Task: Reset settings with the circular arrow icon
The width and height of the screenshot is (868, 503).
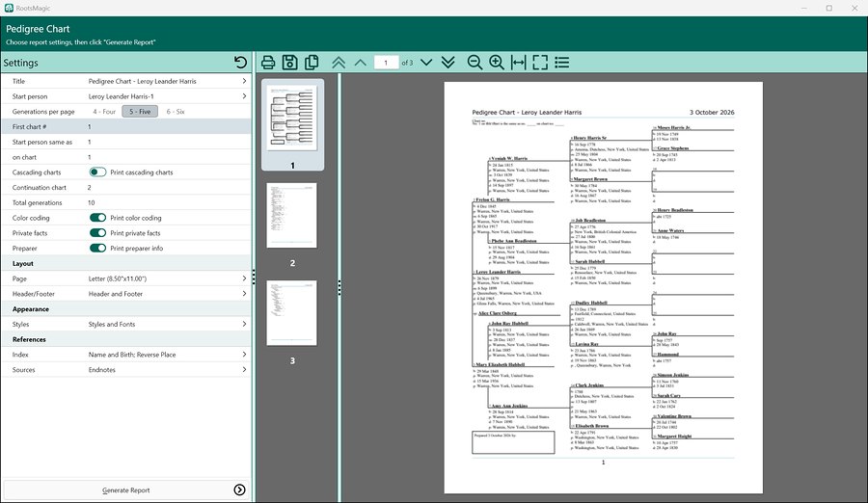Action: click(x=240, y=62)
